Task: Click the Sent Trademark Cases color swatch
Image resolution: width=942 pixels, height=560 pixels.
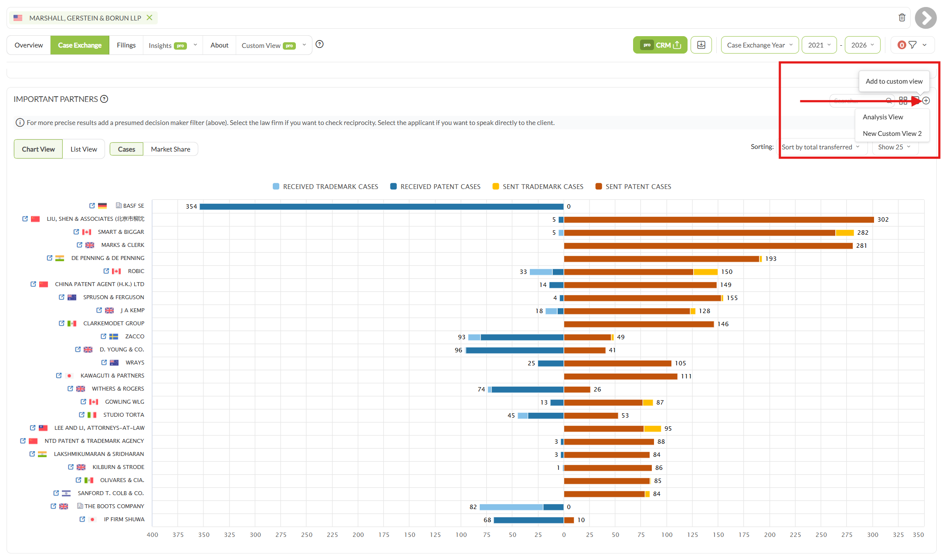Action: tap(496, 186)
